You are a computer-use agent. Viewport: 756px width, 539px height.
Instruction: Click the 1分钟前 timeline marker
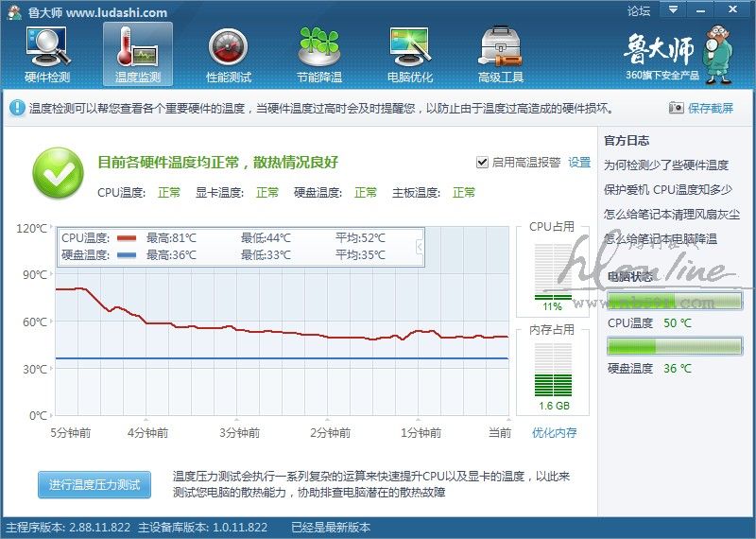421,433
